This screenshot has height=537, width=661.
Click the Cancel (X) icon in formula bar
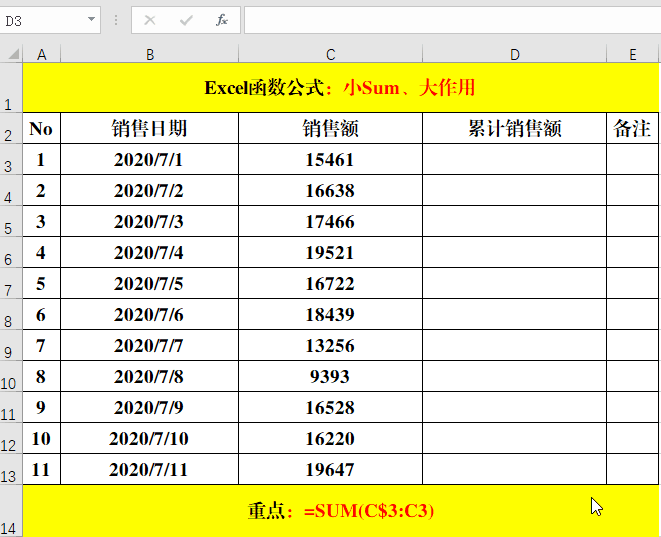click(x=150, y=20)
